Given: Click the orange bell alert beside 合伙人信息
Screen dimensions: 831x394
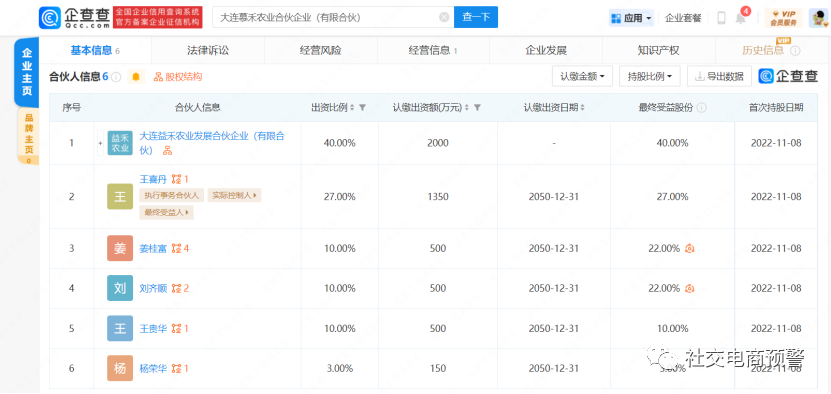Looking at the screenshot, I should pos(136,77).
